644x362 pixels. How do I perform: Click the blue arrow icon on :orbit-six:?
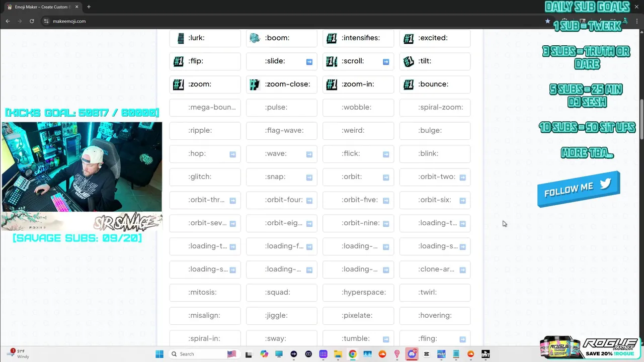click(462, 201)
